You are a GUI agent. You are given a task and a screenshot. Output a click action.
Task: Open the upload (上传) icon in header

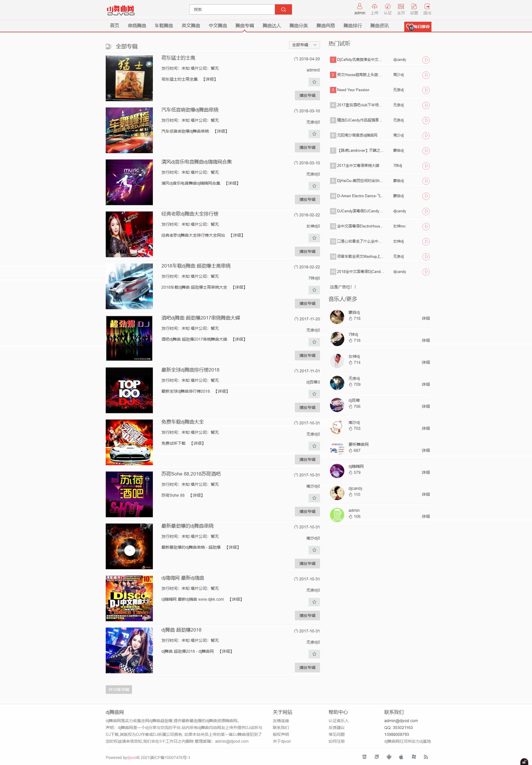(x=375, y=9)
